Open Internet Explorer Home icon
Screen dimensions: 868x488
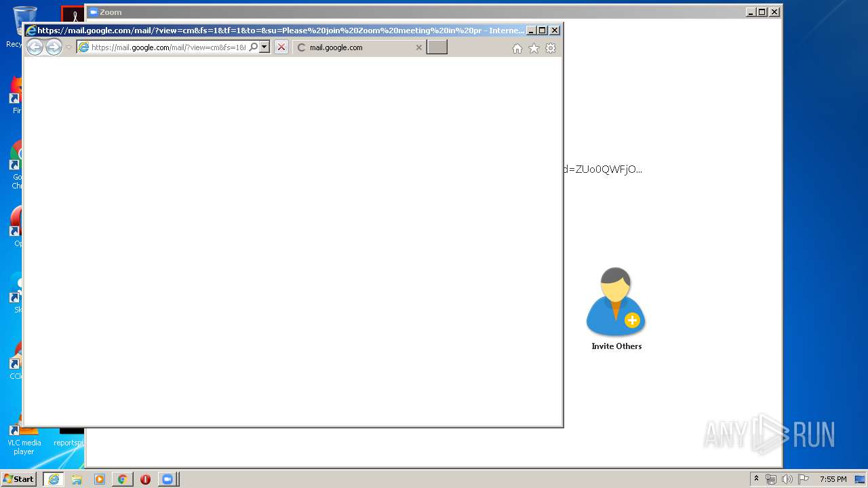pos(517,48)
